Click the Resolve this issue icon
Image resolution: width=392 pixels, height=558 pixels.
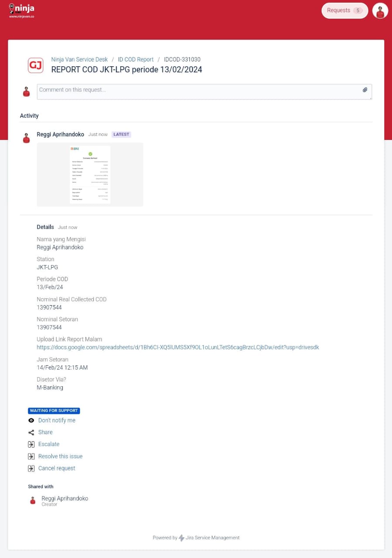(x=31, y=456)
